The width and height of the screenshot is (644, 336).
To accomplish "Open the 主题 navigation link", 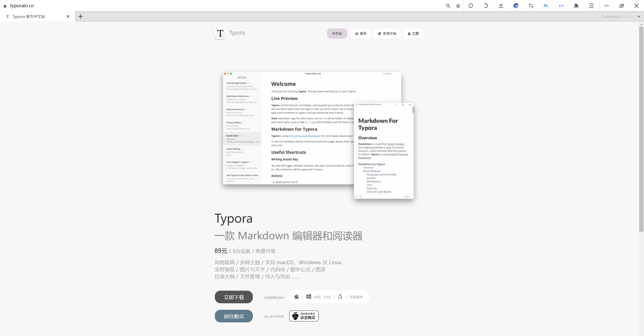I will pos(413,33).
